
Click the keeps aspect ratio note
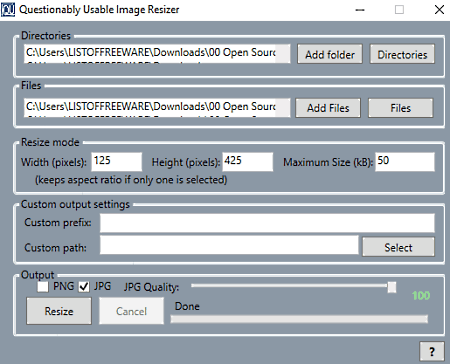point(131,180)
